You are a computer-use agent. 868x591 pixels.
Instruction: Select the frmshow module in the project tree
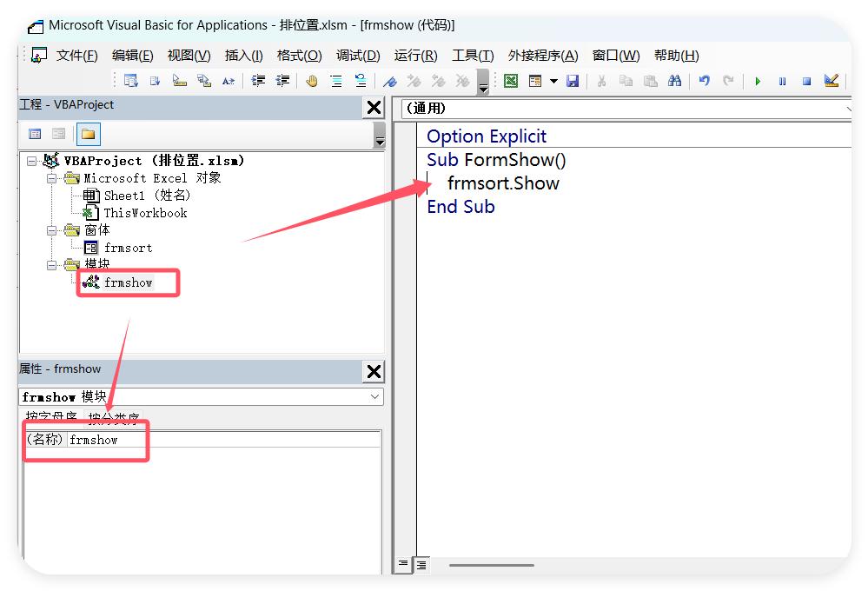[x=117, y=282]
